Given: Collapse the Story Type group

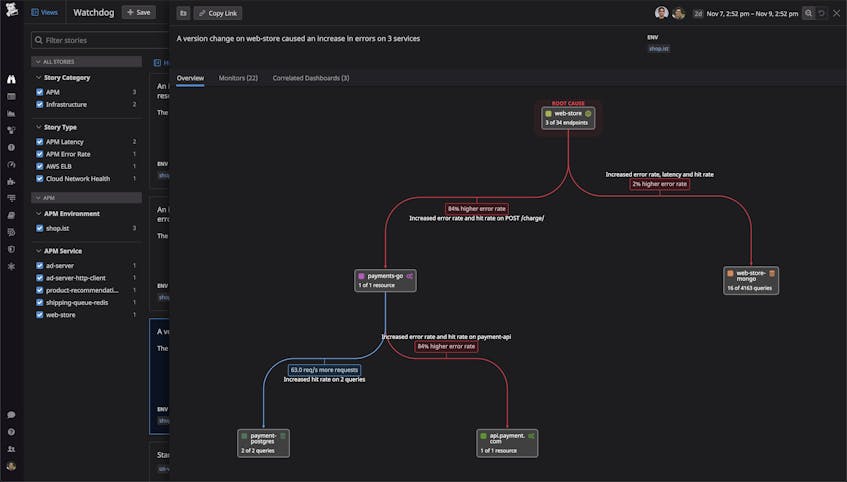Looking at the screenshot, I should (x=56, y=127).
